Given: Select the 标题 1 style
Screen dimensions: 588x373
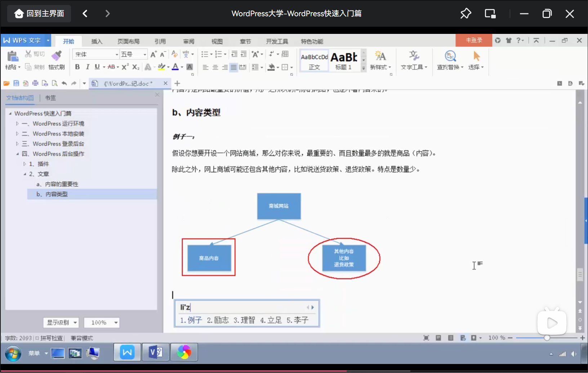Looking at the screenshot, I should (x=344, y=61).
